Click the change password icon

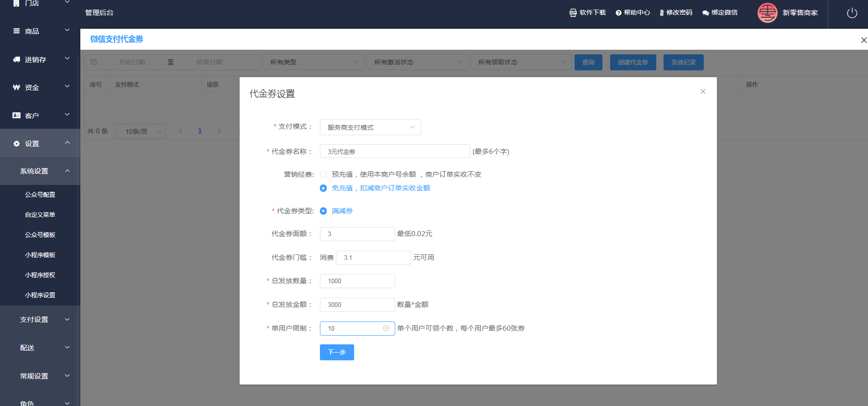point(662,13)
